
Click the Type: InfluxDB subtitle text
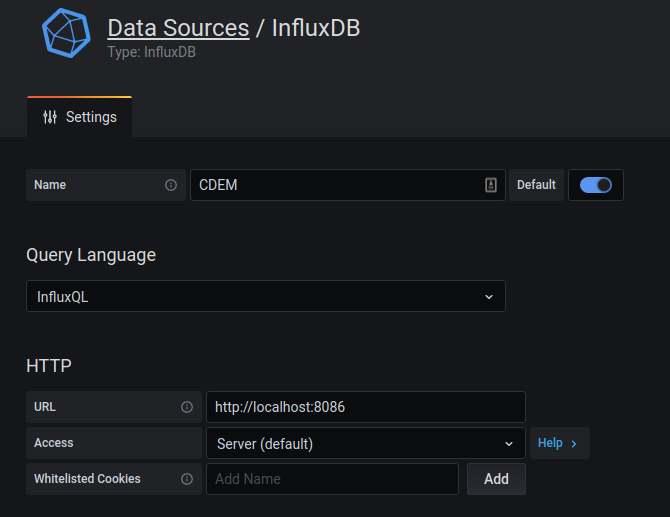pyautogui.click(x=151, y=52)
